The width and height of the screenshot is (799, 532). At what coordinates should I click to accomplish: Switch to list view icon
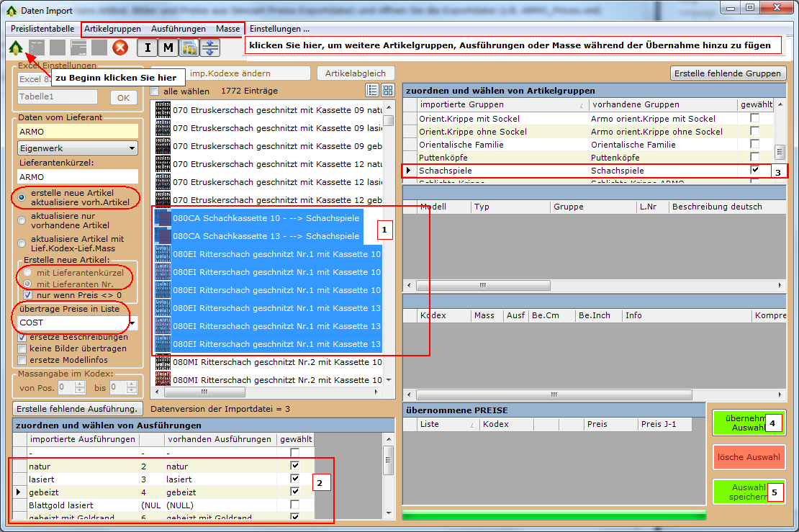pos(372,90)
